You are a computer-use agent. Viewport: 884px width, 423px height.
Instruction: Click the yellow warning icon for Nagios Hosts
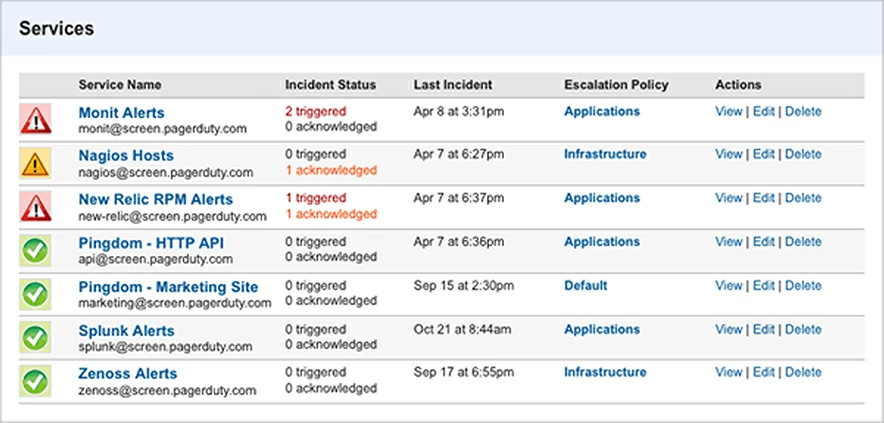(x=36, y=163)
